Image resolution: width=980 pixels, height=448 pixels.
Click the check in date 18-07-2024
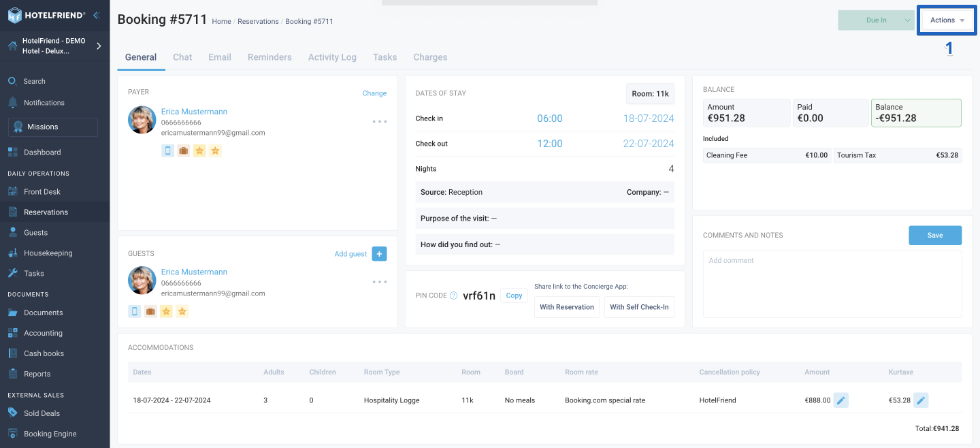(x=649, y=118)
